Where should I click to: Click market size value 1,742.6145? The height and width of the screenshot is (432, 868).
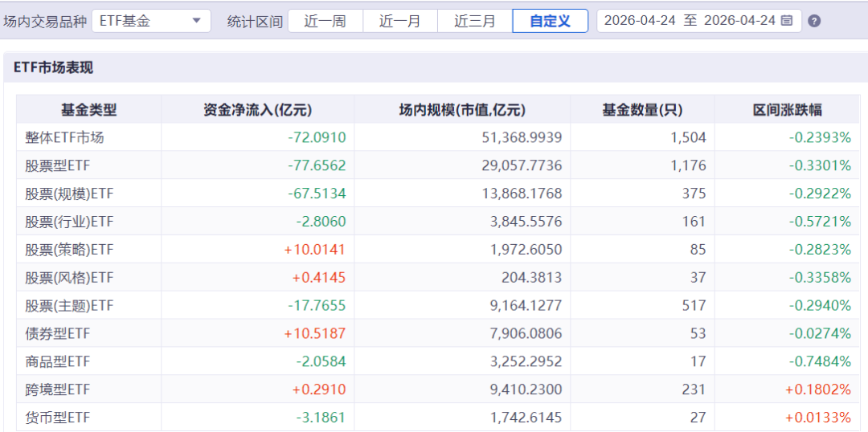(526, 418)
